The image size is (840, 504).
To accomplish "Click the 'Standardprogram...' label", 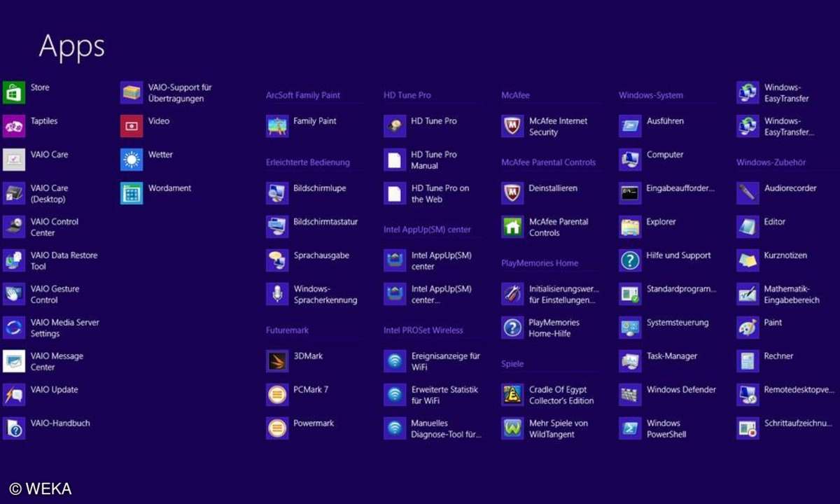I will 682,289.
